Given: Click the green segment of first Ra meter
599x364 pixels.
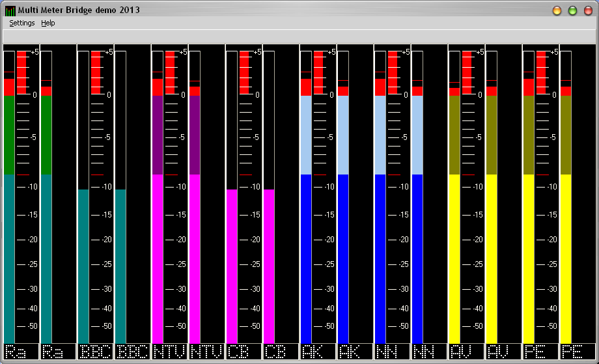Looking at the screenshot, I should tap(8, 135).
